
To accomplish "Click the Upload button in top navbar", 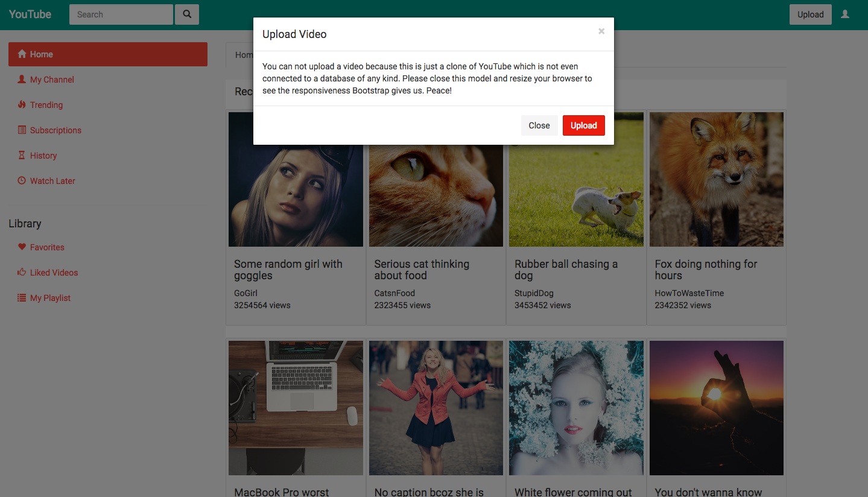I will tap(810, 14).
